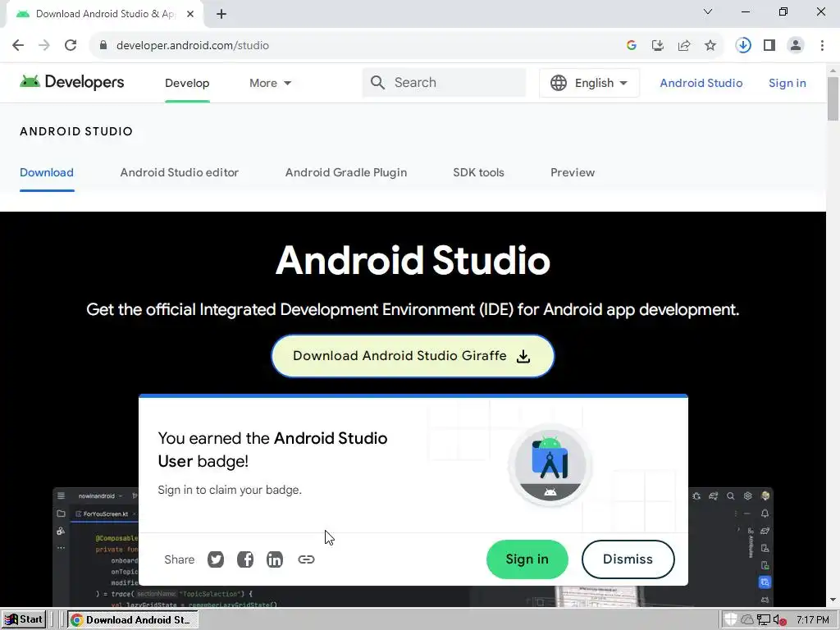Open the Preview tab
This screenshot has height=630, width=840.
[x=573, y=172]
